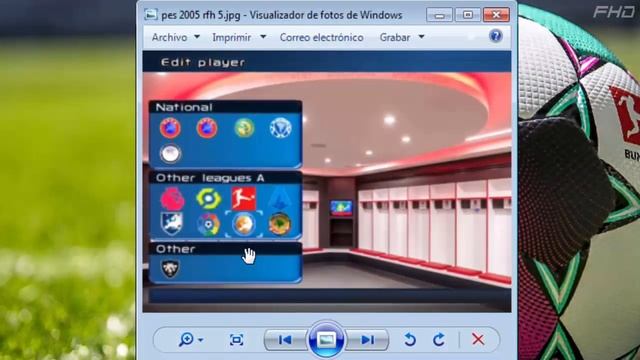
Task: Click the white round emblem in National
Action: point(170,153)
